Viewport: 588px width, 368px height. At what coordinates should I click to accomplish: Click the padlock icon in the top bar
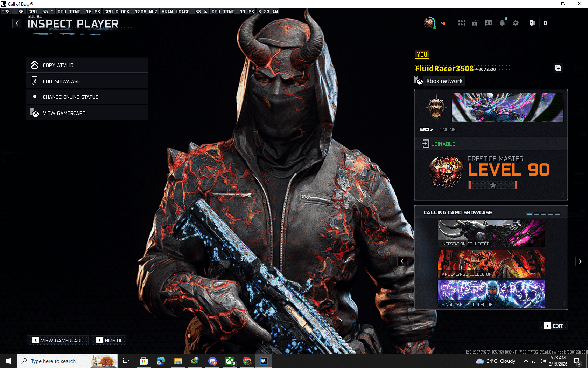click(x=475, y=23)
